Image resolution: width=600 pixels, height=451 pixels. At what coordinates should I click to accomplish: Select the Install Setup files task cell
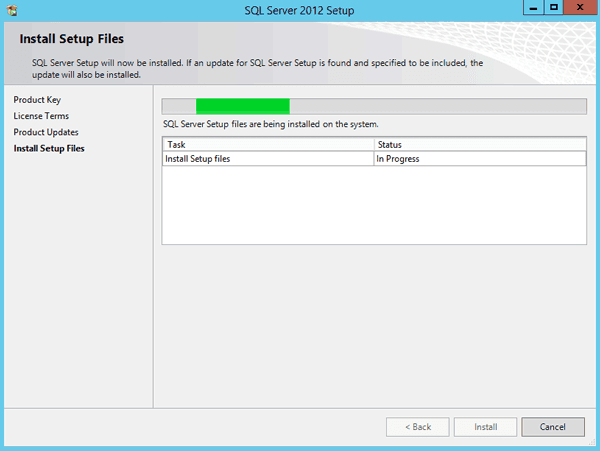[x=268, y=159]
